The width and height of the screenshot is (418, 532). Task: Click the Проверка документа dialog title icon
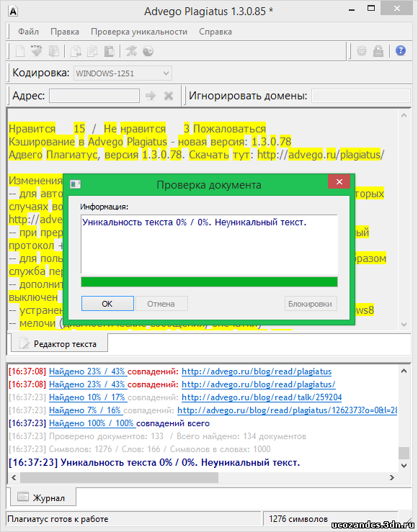pyautogui.click(x=75, y=184)
